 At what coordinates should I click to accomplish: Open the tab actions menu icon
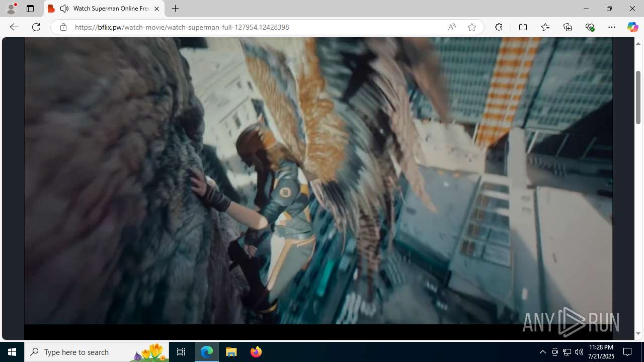pyautogui.click(x=30, y=9)
